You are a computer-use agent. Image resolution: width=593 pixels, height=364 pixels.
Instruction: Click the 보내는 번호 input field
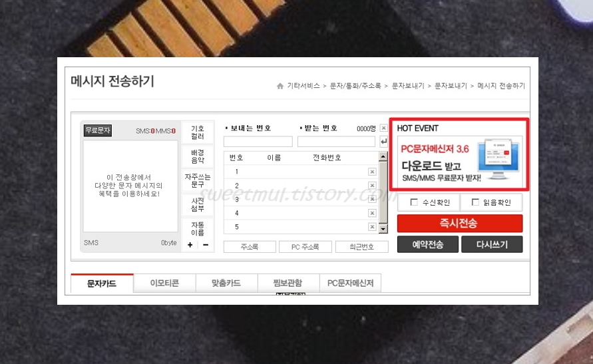(258, 142)
